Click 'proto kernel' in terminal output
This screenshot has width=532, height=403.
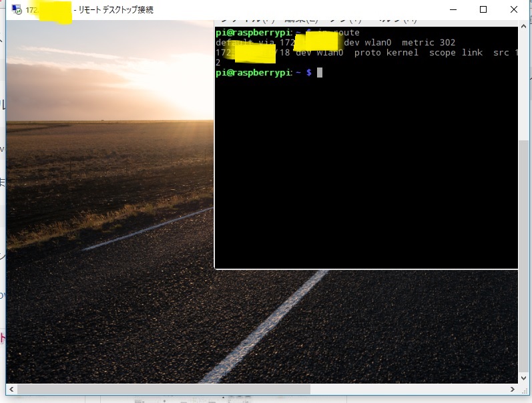(386, 52)
